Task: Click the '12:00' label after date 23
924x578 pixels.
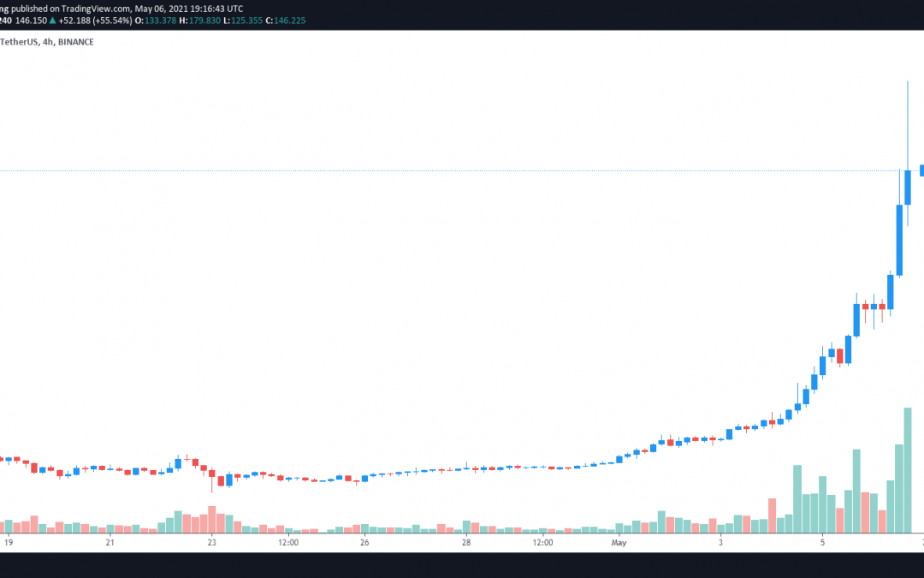Action: (x=288, y=543)
